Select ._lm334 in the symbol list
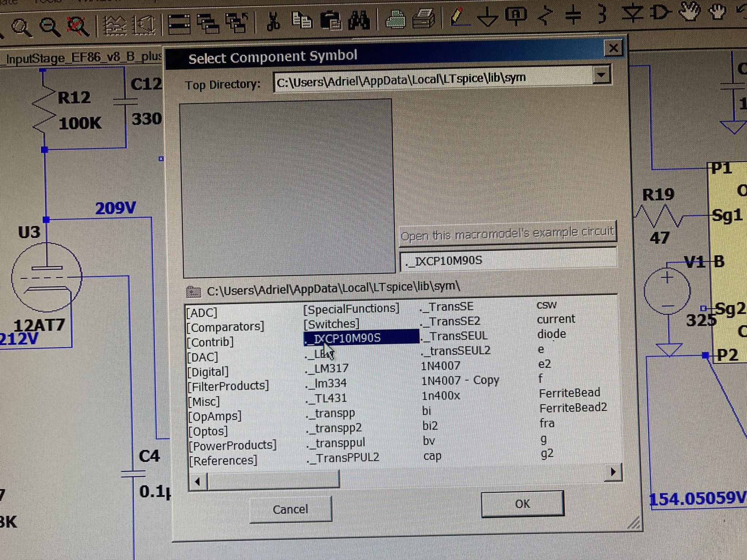This screenshot has width=747, height=560. pyautogui.click(x=326, y=383)
